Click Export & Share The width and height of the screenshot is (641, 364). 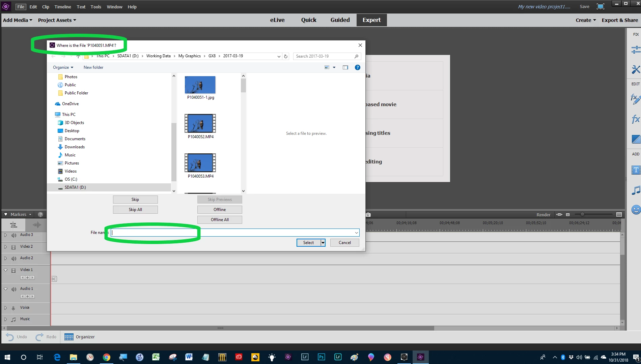pos(620,20)
